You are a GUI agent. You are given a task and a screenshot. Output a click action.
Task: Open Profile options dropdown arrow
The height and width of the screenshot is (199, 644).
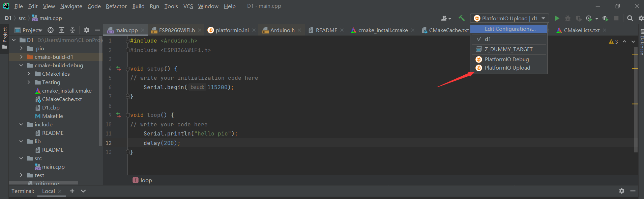click(596, 19)
